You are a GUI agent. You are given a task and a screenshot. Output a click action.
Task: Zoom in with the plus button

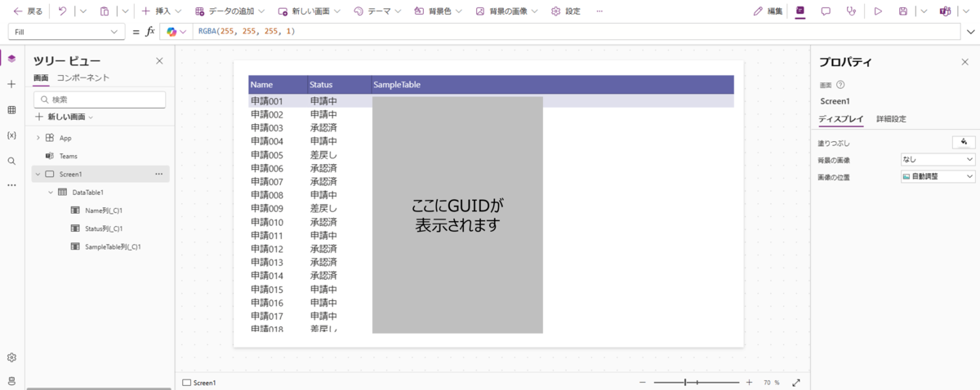coord(749,382)
